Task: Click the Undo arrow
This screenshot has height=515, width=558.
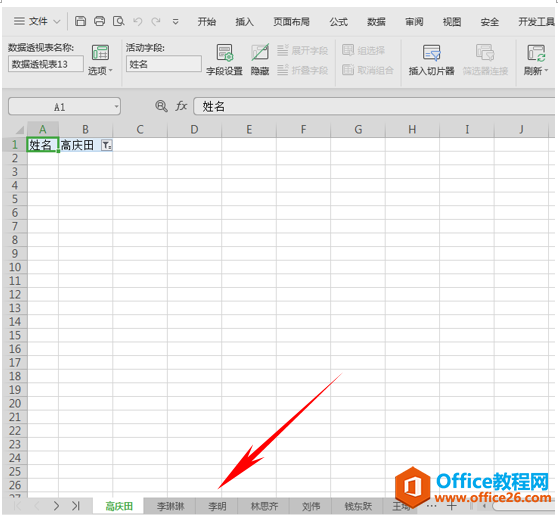Action: [x=138, y=22]
